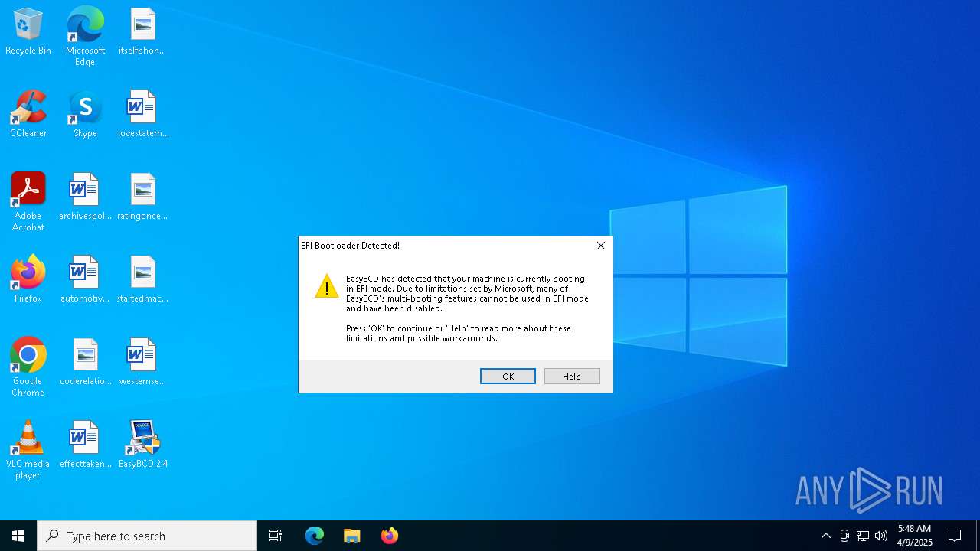
Task: Select the effecttaken... Word document
Action: (x=85, y=445)
